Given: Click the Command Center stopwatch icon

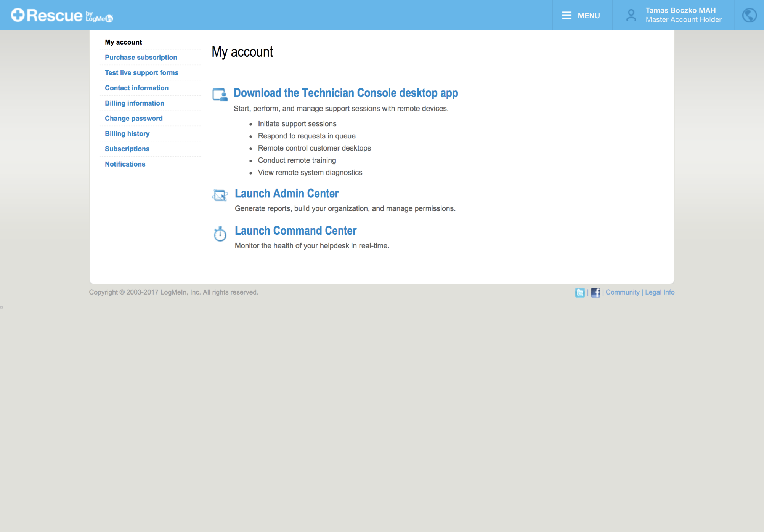Looking at the screenshot, I should (220, 234).
